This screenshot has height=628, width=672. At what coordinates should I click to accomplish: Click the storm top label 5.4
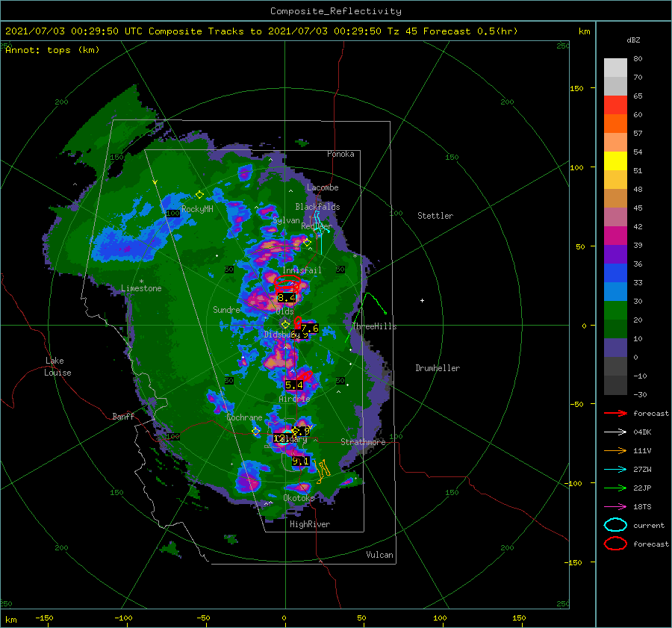pos(294,385)
